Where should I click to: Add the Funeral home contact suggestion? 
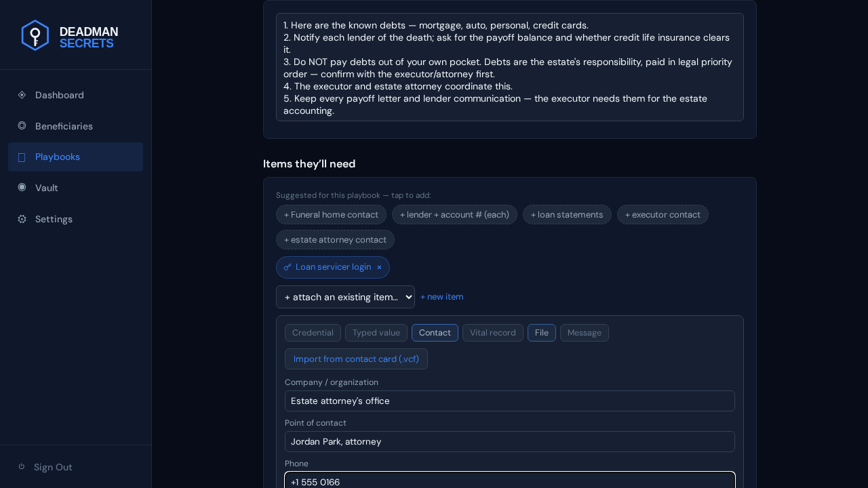[x=331, y=215]
